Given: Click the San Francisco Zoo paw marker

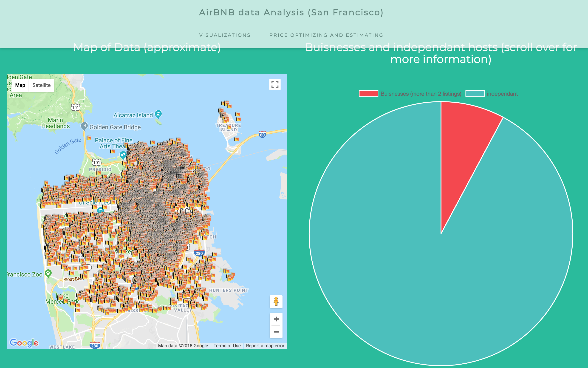Looking at the screenshot, I should click(48, 273).
